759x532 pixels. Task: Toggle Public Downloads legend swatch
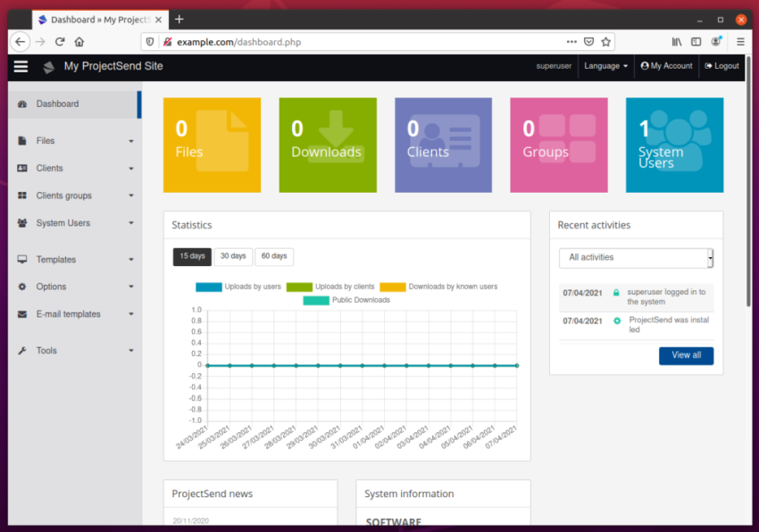point(316,301)
